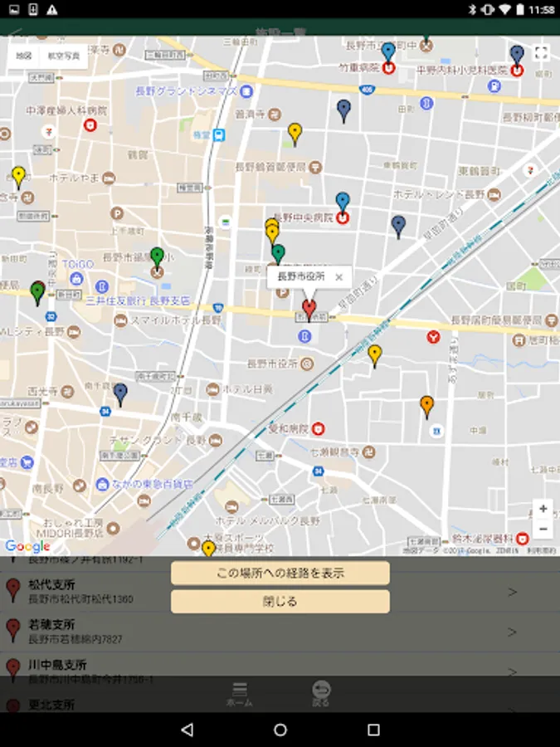Tap the 戻る icon in bottom bar
Viewport: 560px width, 747px height.
pos(321,694)
